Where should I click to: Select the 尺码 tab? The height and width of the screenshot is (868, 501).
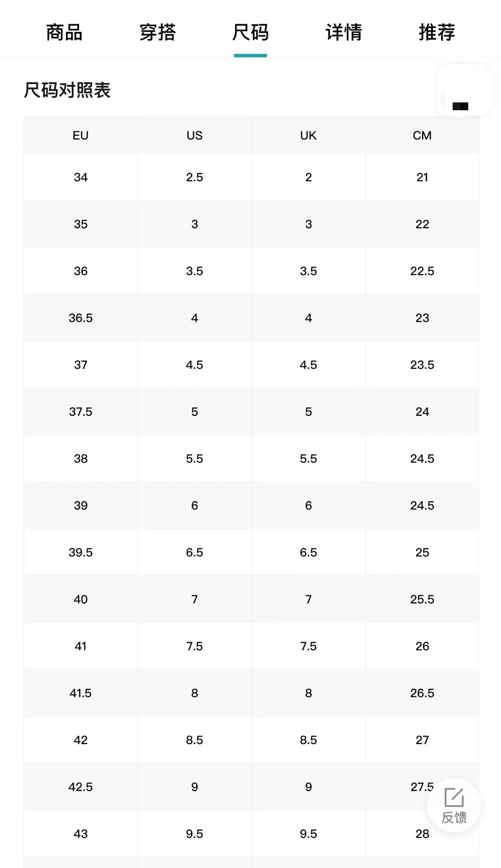point(250,33)
